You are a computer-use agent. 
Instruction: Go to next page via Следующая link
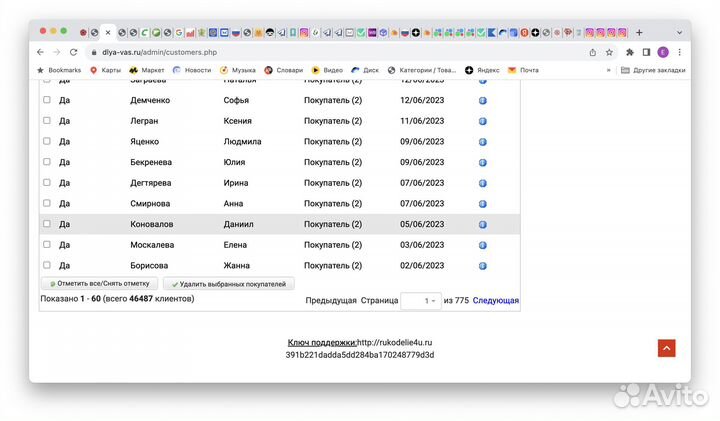[495, 300]
